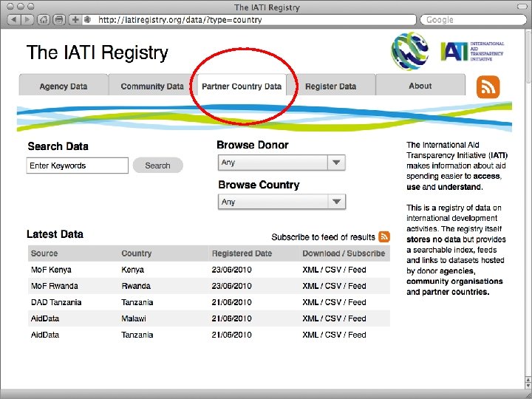
Task: Click the Source column header
Action: pos(44,253)
